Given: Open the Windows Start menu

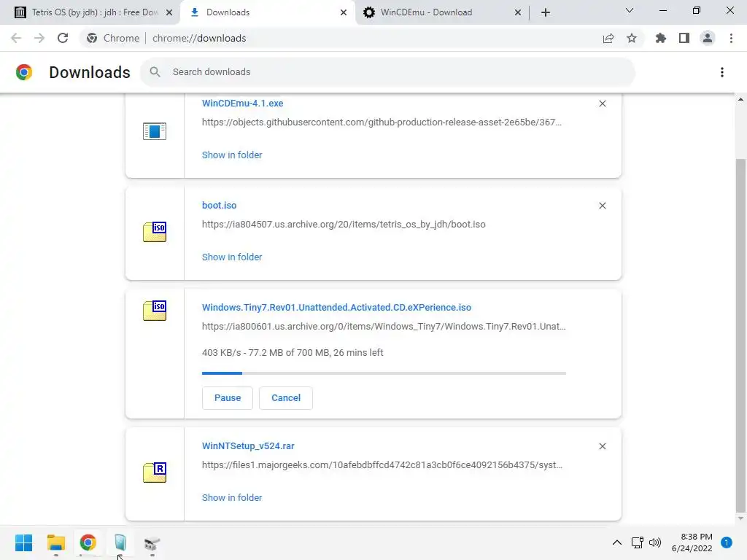Looking at the screenshot, I should [24, 542].
